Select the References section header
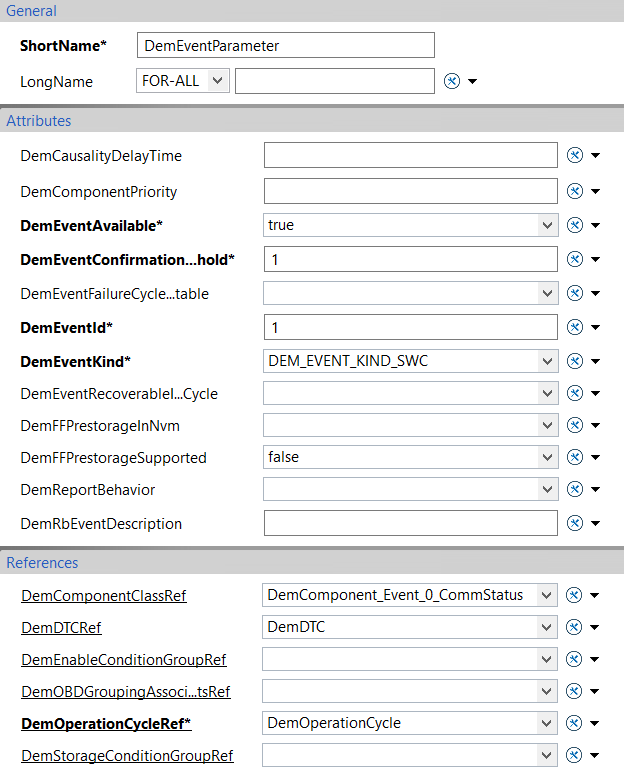This screenshot has height=776, width=624. point(312,563)
